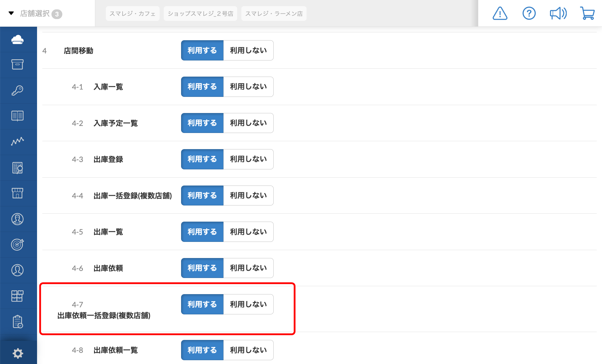Set 出庫依頼一括登録(複数店舗) to 利用する

tap(202, 304)
